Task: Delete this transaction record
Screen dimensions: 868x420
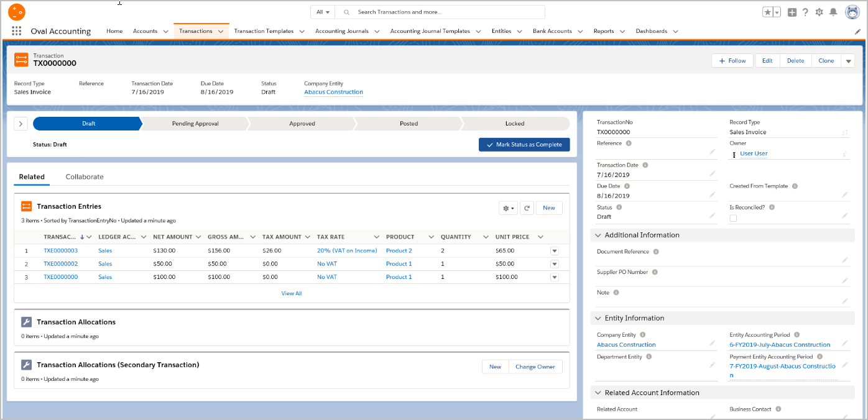Action: pyautogui.click(x=795, y=61)
